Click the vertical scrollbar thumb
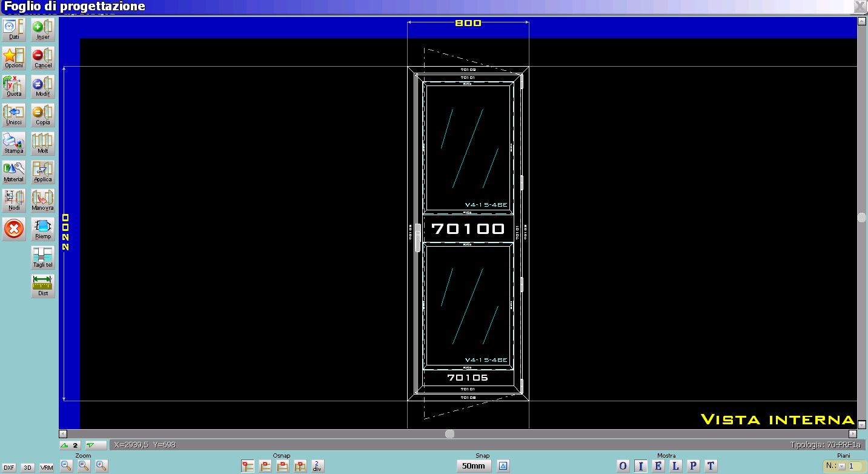 click(862, 217)
